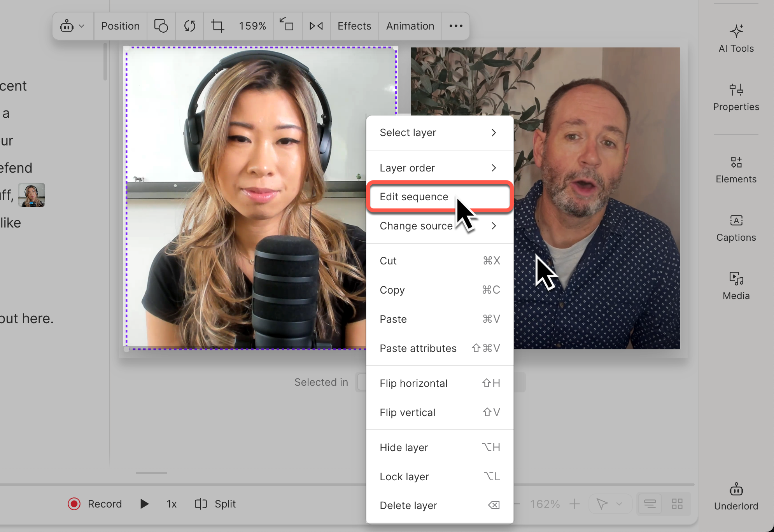The width and height of the screenshot is (774, 532).
Task: Toggle the timeline layout view
Action: click(x=650, y=504)
